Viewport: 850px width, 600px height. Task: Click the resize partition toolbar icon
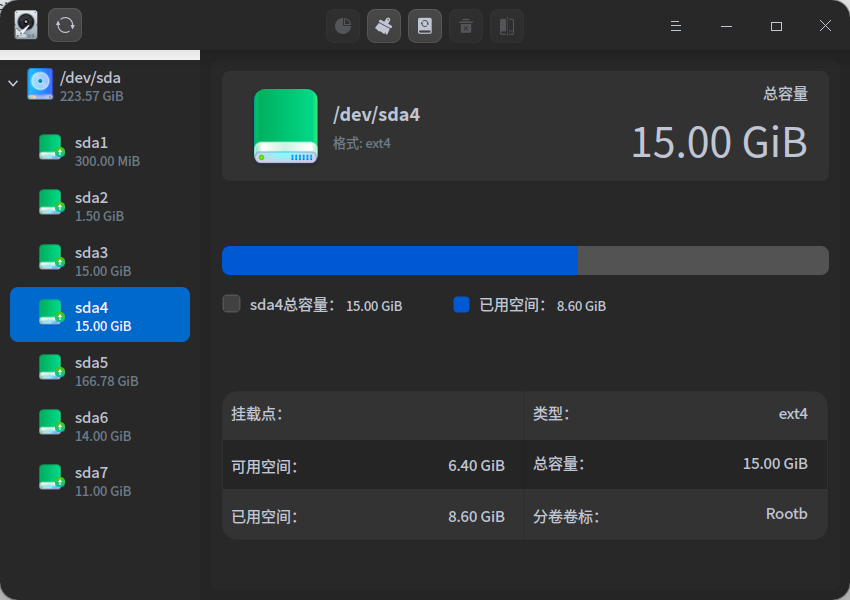pos(507,25)
